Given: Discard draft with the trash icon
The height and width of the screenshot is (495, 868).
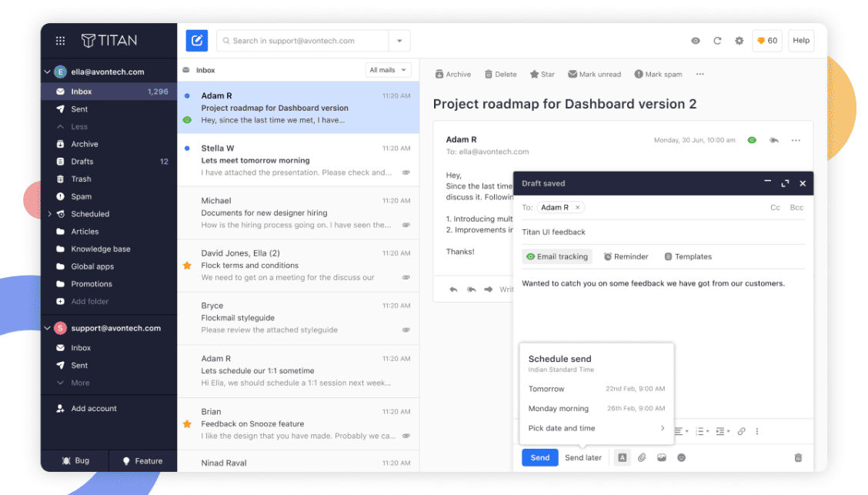Looking at the screenshot, I should (798, 458).
